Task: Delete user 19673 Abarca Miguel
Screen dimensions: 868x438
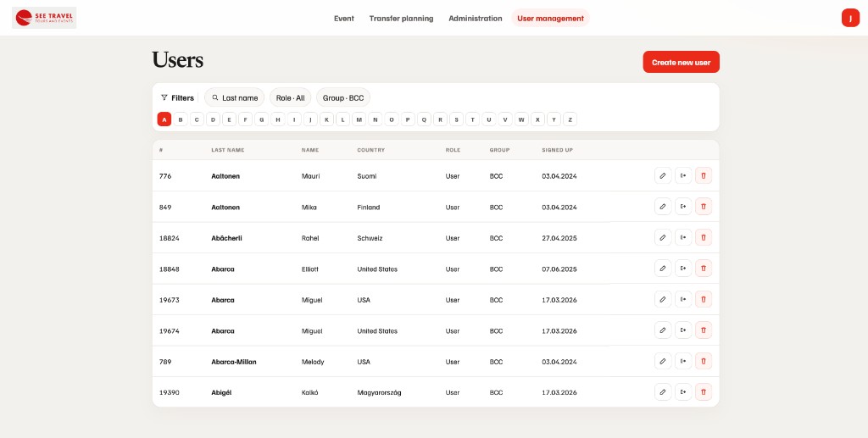Action: 704,299
